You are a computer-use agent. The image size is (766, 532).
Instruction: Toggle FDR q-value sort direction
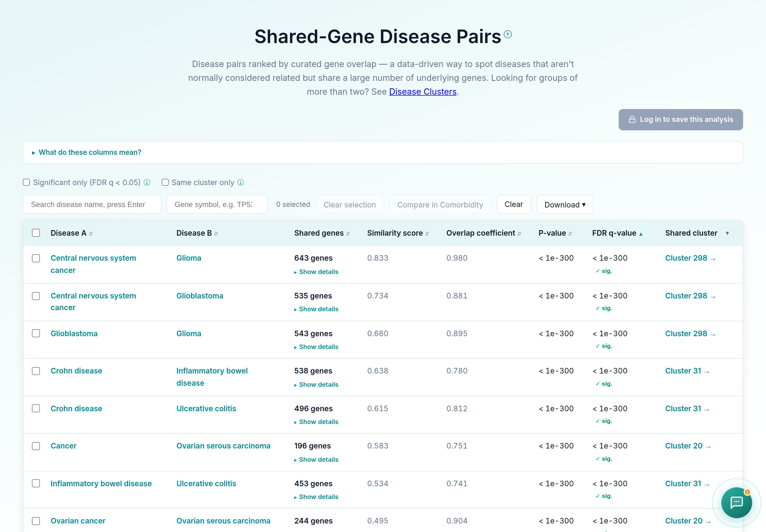coord(617,233)
